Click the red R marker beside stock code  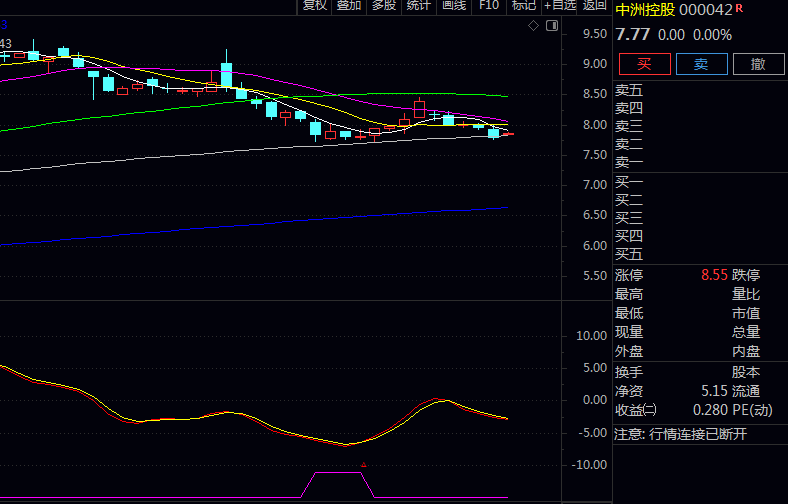(x=739, y=9)
